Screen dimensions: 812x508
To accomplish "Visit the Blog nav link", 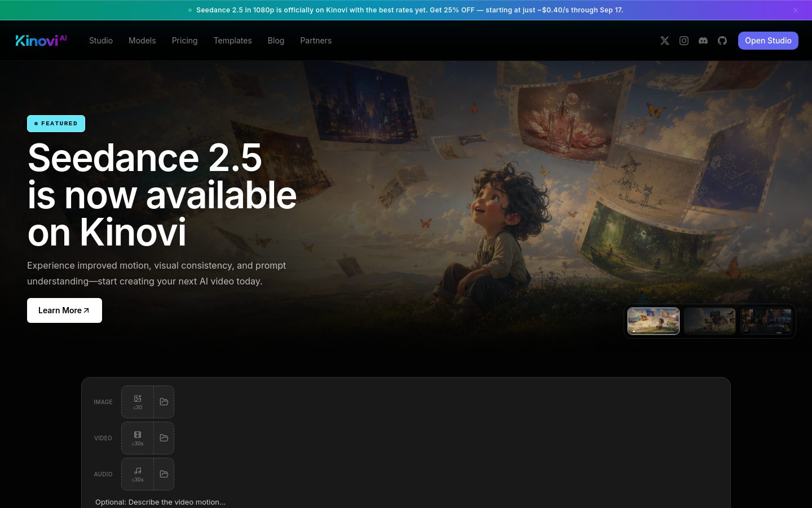I will tap(276, 41).
